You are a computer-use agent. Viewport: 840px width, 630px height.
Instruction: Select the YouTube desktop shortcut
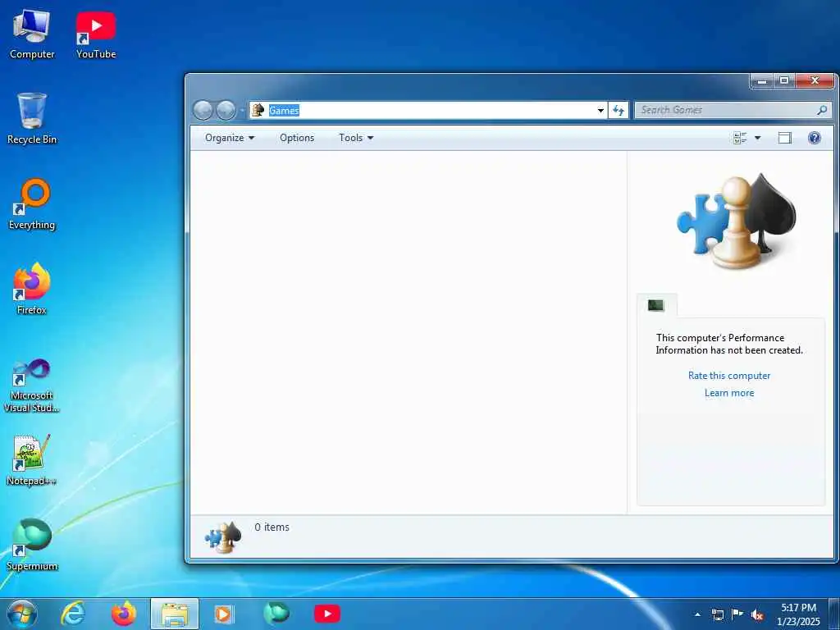[96, 34]
